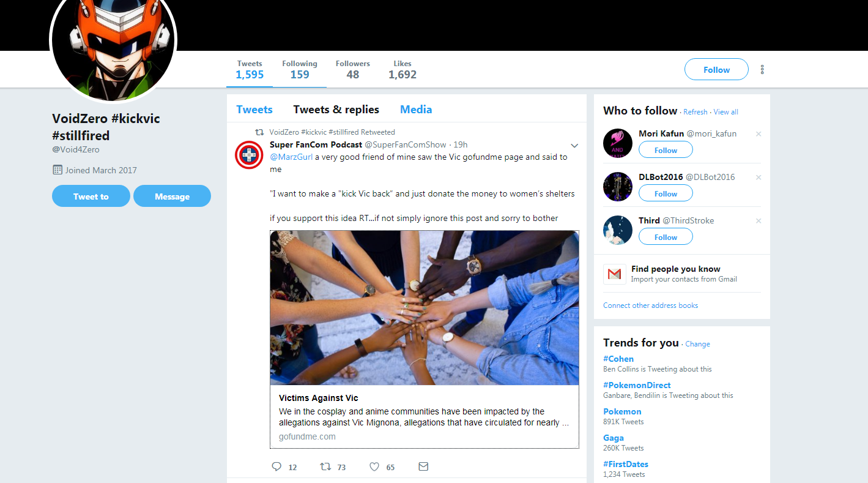Click the gofundme.com domain text
The image size is (868, 483).
[x=307, y=436]
